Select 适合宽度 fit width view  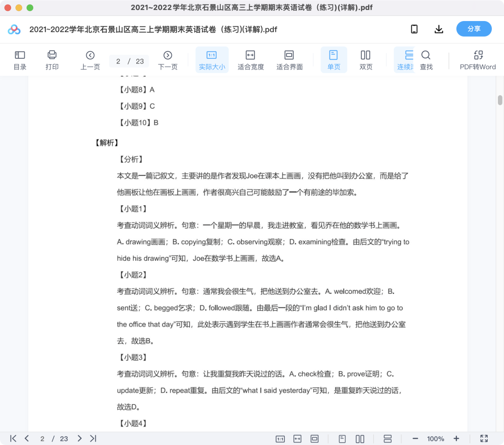(251, 60)
